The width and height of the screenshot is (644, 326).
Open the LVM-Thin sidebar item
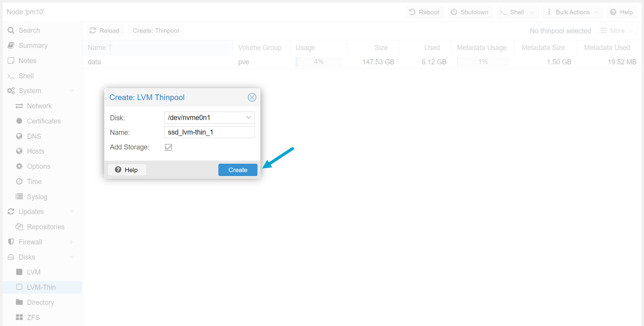[41, 287]
